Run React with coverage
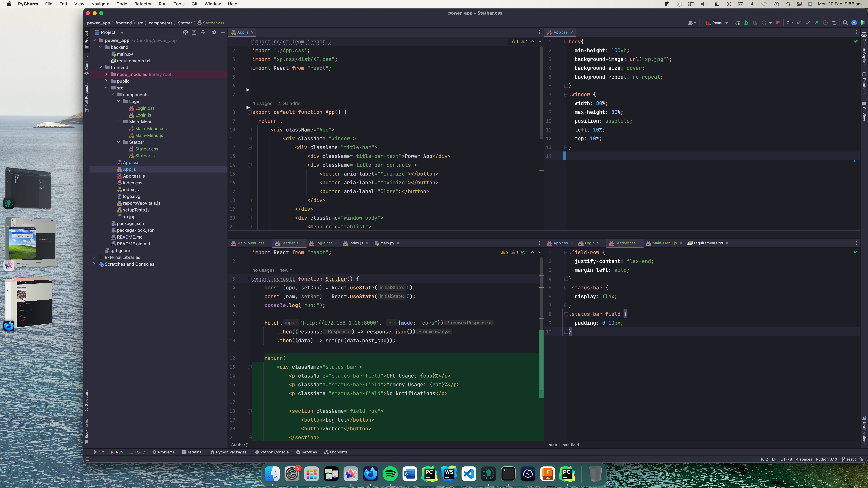Viewport: 868px width, 488px height. point(755,23)
